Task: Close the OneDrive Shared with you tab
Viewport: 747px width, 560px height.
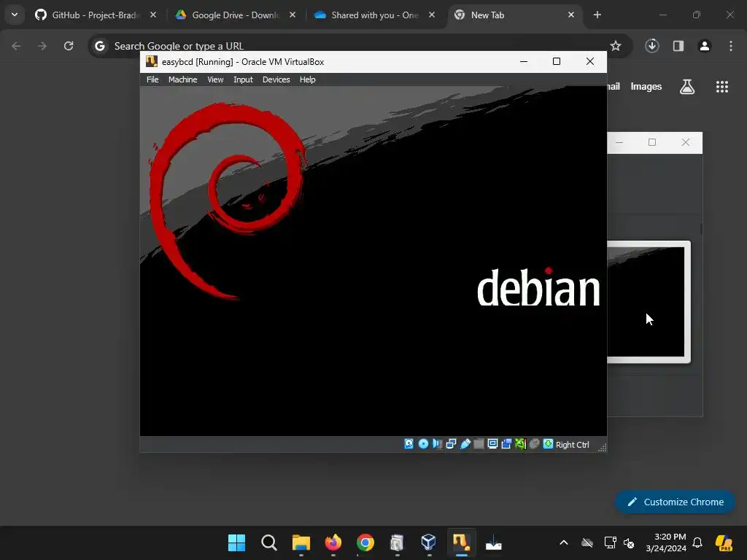Action: (x=432, y=15)
